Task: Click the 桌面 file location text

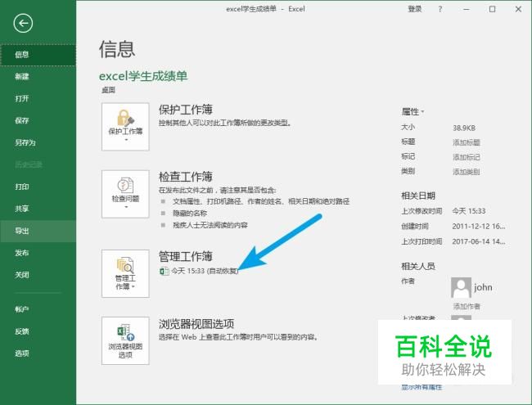Action: click(x=109, y=90)
